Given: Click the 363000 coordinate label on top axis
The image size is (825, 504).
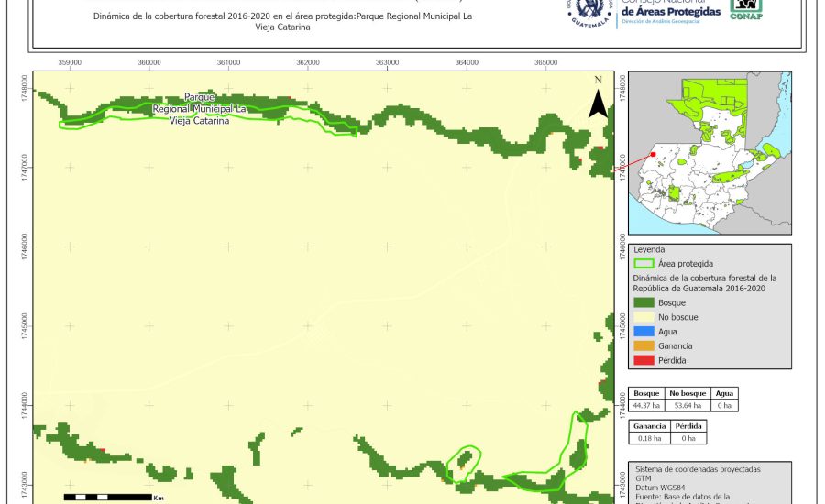Looking at the screenshot, I should [x=387, y=63].
